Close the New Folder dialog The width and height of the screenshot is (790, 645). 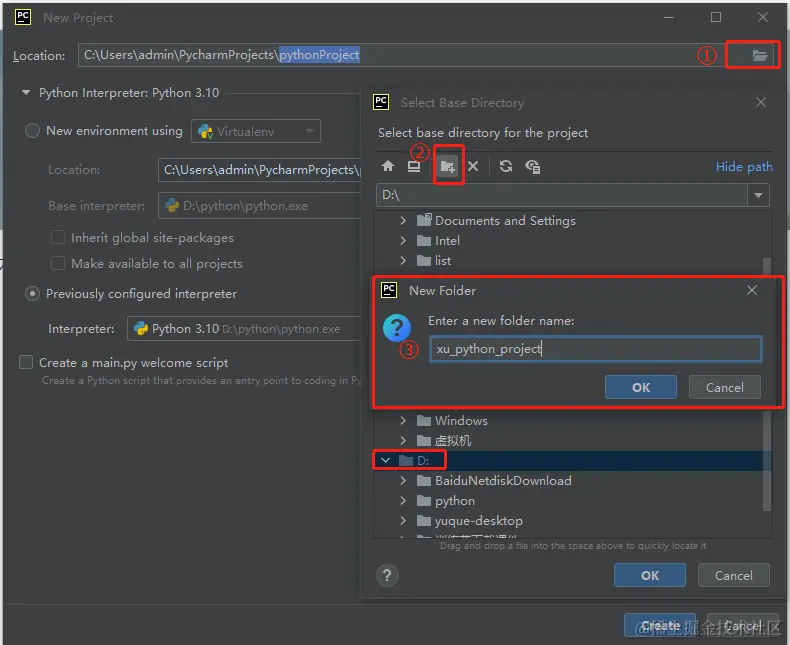click(x=752, y=290)
